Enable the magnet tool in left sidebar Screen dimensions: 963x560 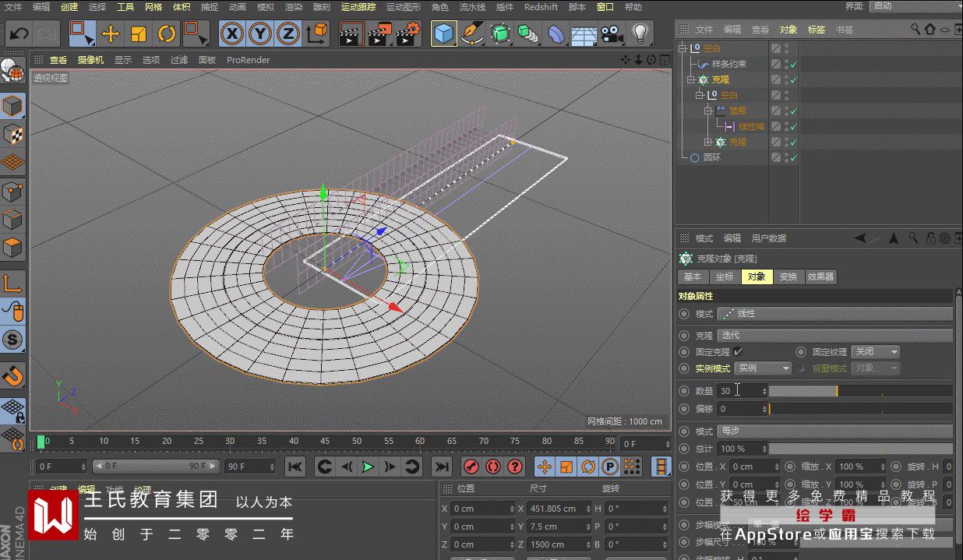click(12, 377)
